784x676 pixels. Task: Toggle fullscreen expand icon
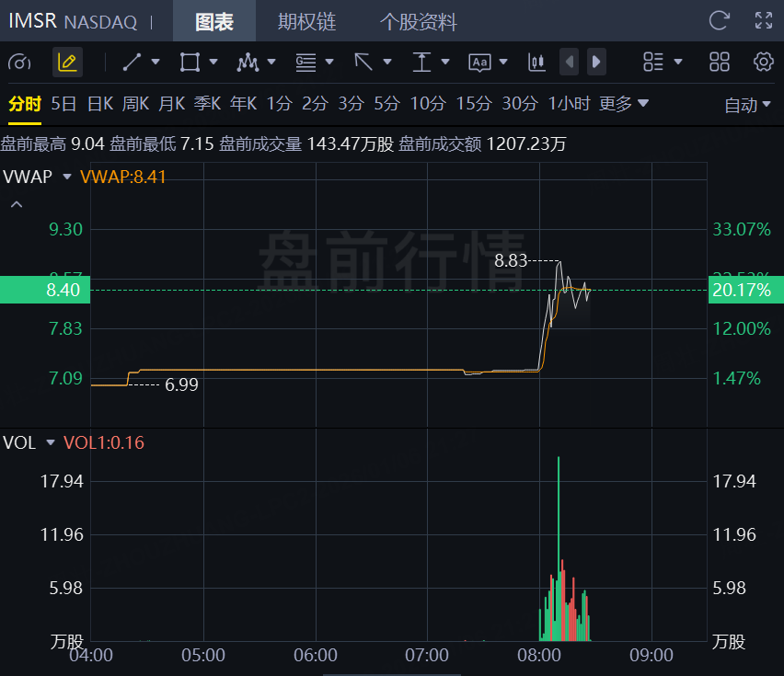point(764,20)
